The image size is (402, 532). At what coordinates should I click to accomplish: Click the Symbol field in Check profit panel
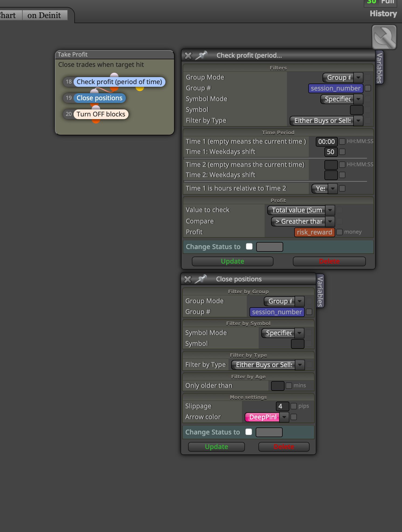(x=356, y=110)
